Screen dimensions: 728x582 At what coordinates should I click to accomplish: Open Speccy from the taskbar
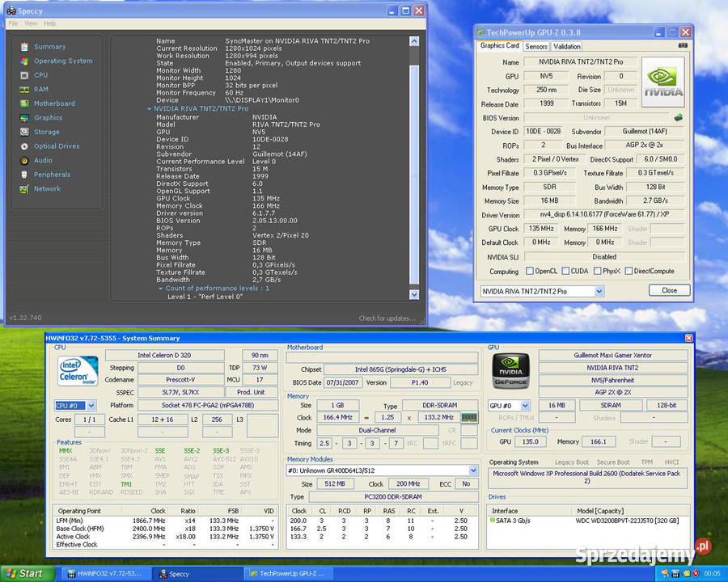pyautogui.click(x=197, y=574)
